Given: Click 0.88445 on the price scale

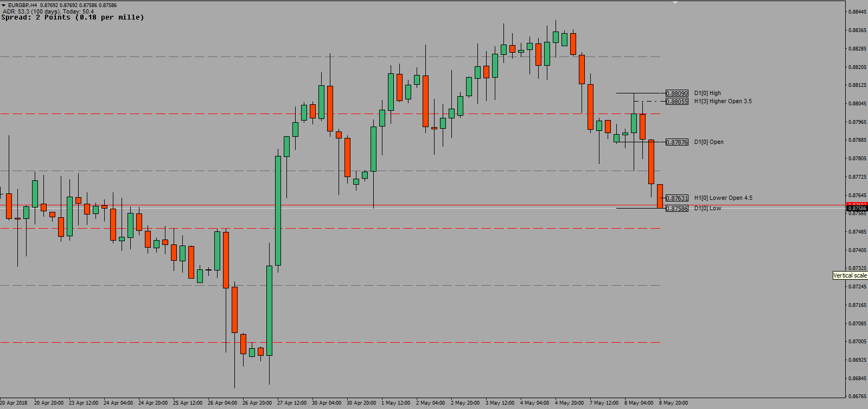Looking at the screenshot, I should [x=857, y=12].
